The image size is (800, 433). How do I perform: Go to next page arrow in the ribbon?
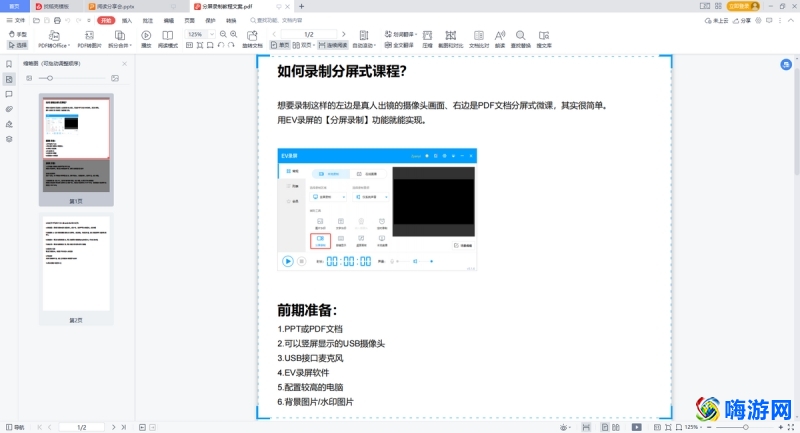click(x=343, y=34)
